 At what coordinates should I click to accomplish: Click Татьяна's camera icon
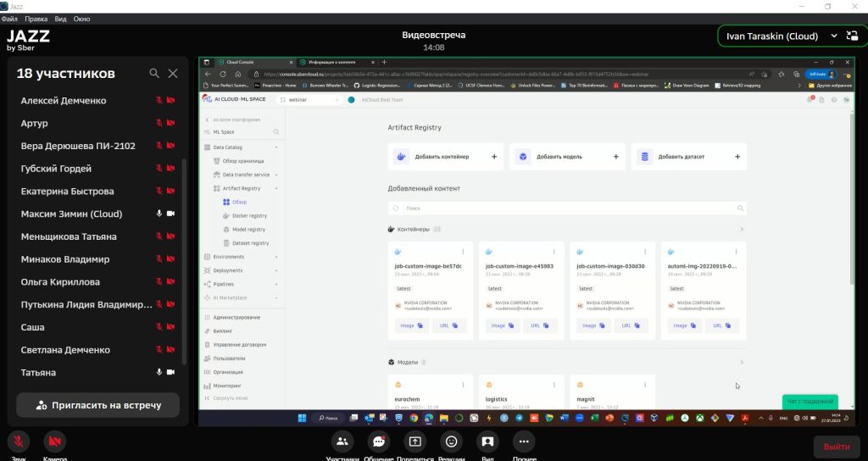[x=170, y=373]
